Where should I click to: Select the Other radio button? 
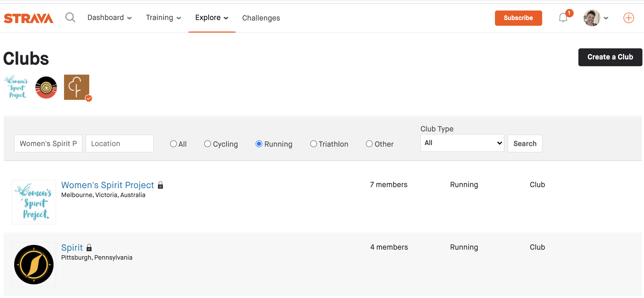point(369,144)
